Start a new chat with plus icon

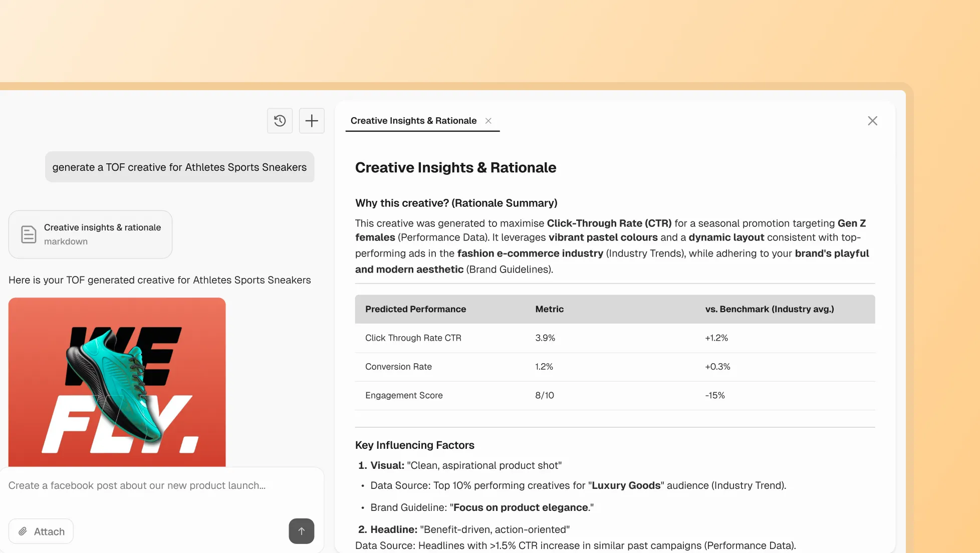pos(312,121)
